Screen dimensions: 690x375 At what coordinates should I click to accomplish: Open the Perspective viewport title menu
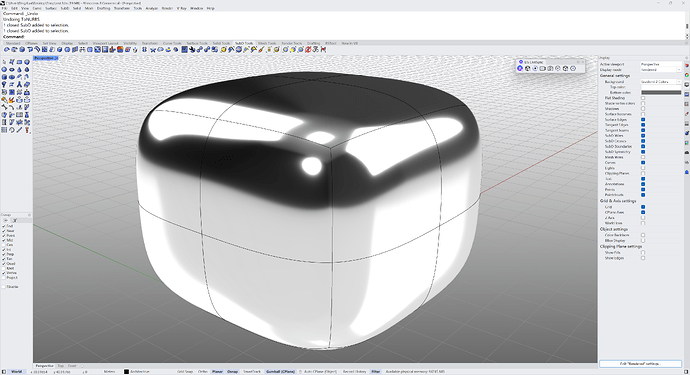[45, 58]
